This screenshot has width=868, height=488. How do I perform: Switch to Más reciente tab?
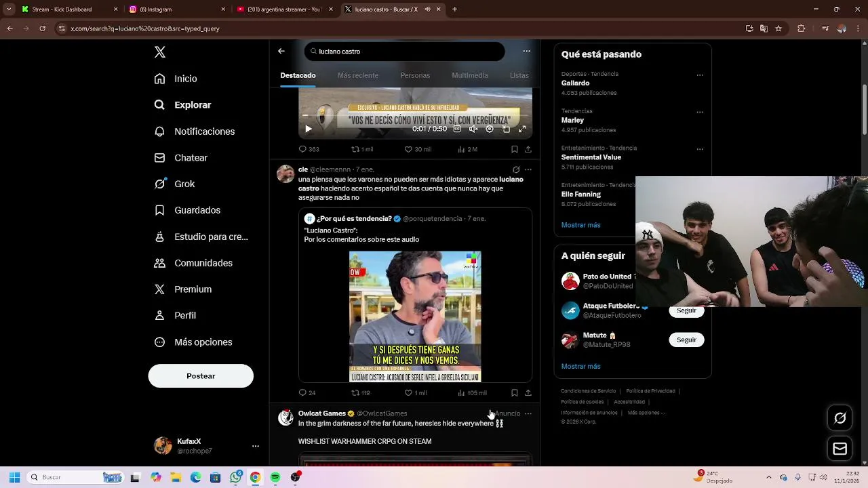(x=358, y=75)
